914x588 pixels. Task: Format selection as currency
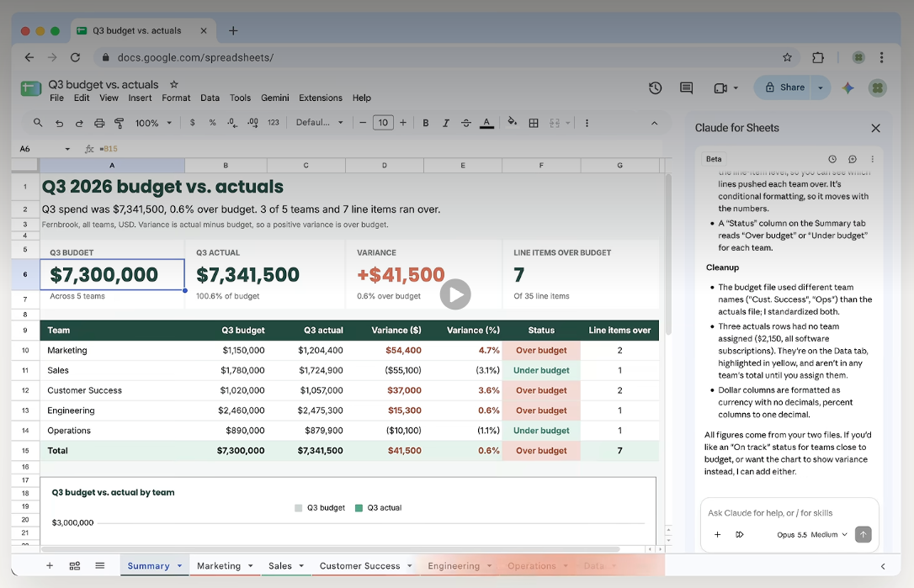tap(193, 123)
